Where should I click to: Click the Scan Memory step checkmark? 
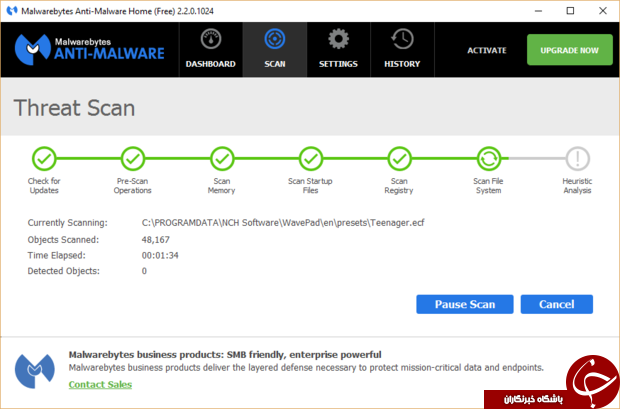(x=222, y=159)
